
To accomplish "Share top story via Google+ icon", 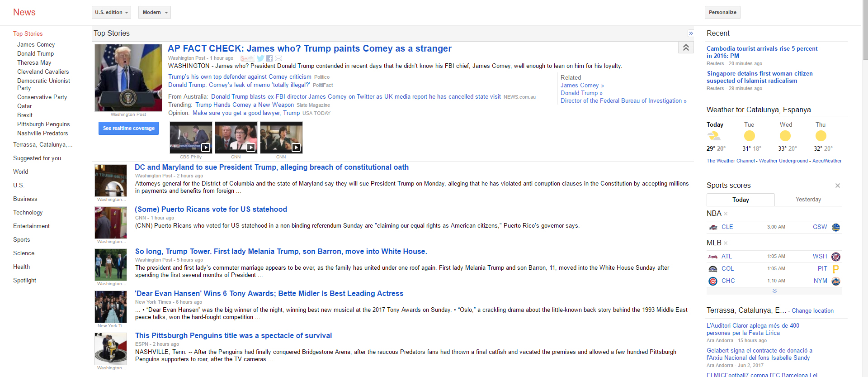I will 247,58.
